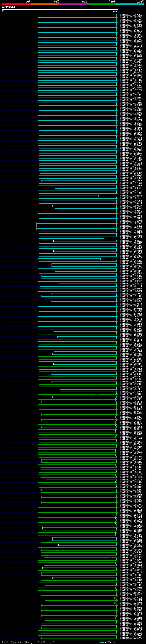Click UniRef100_C8CGU0 label
146x644 pixels.
pos(131,52)
